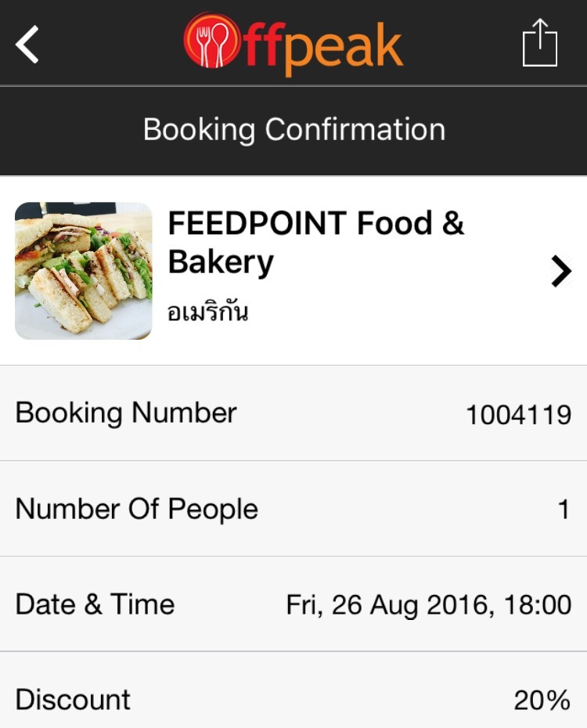
Task: Tap the Booking Number label
Action: pos(126,413)
